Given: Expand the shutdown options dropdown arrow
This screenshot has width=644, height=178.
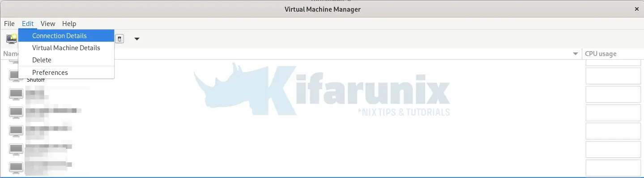Looking at the screenshot, I should pyautogui.click(x=137, y=39).
